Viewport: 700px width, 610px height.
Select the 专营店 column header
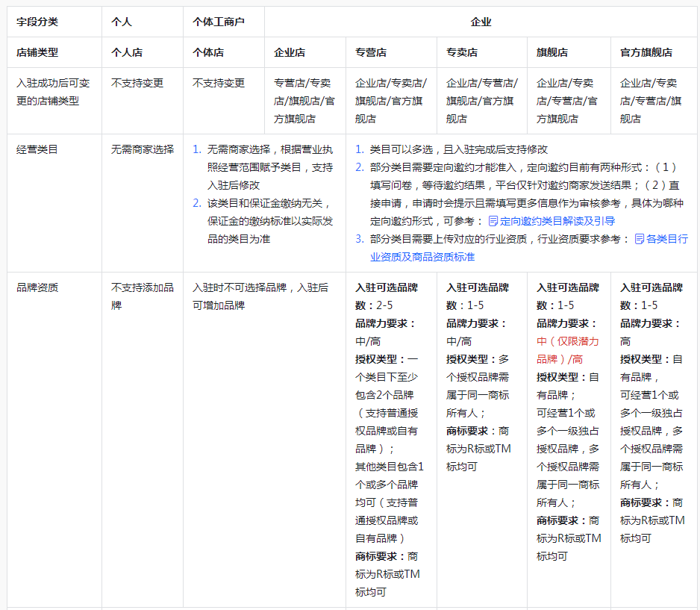[x=371, y=52]
